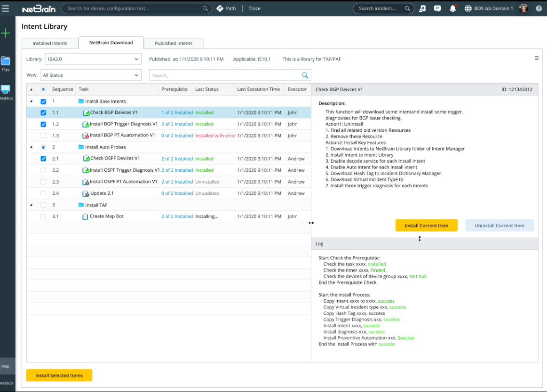The image size is (547, 392).
Task: Collapse the Install Auto Probes group
Action: point(32,147)
